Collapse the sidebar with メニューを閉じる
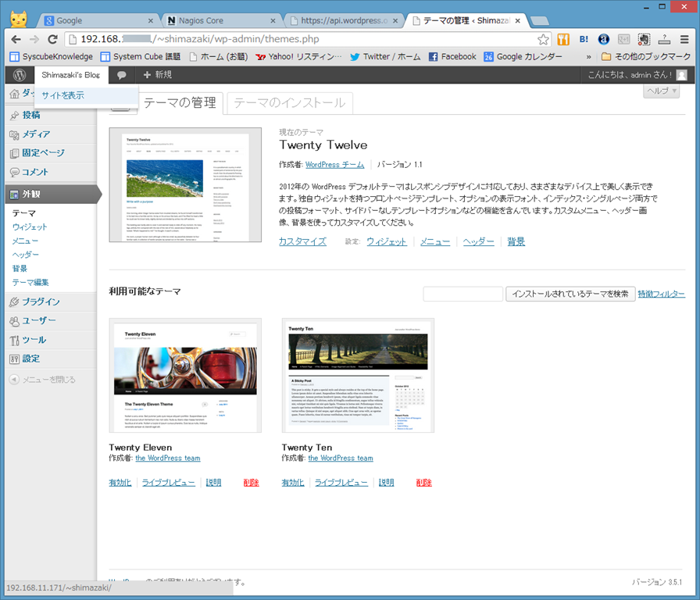The image size is (700, 600). [43, 380]
